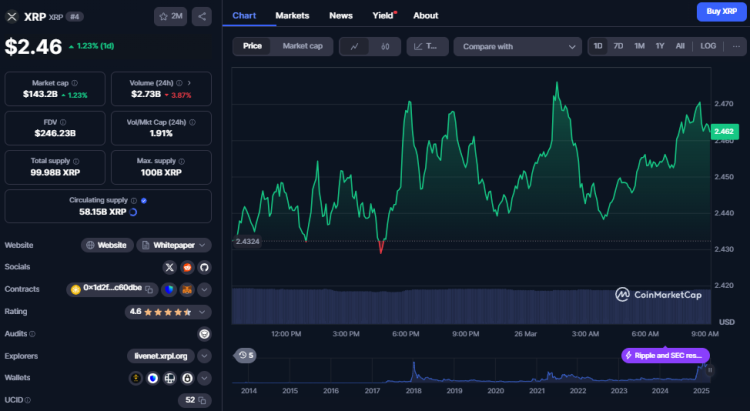Open the TradingView T... chart option
Screen dimensions: 750x411
point(427,47)
